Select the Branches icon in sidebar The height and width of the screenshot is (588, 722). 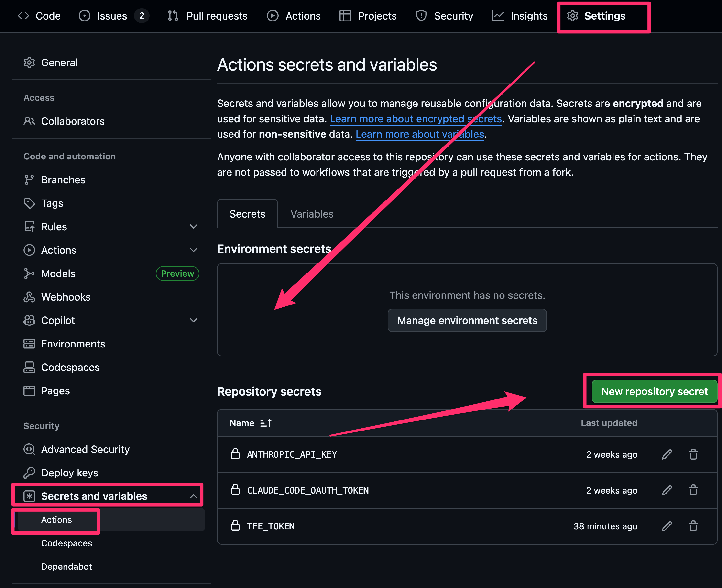[x=30, y=179]
